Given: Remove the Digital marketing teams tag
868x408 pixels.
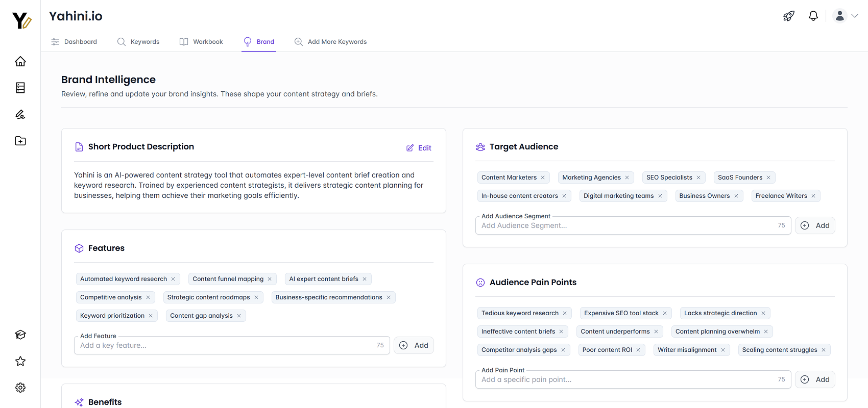Looking at the screenshot, I should click(x=660, y=196).
